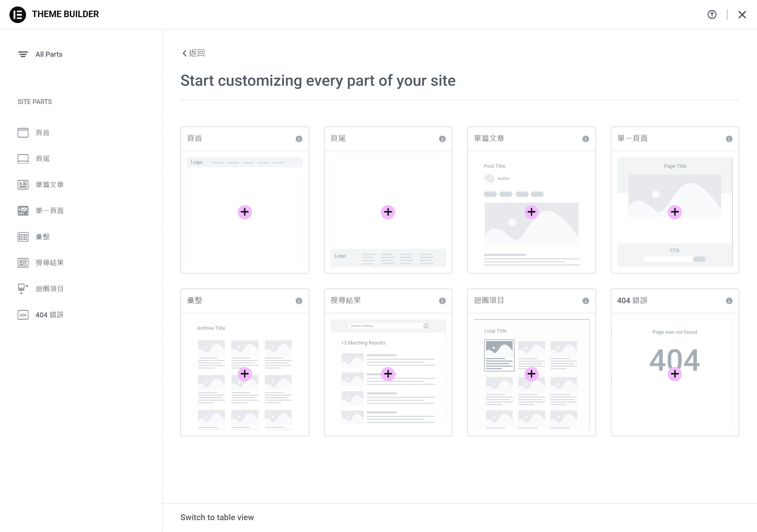Click the 單一頁面 card preview thumbnail
This screenshot has width=757, height=532.
(x=674, y=212)
